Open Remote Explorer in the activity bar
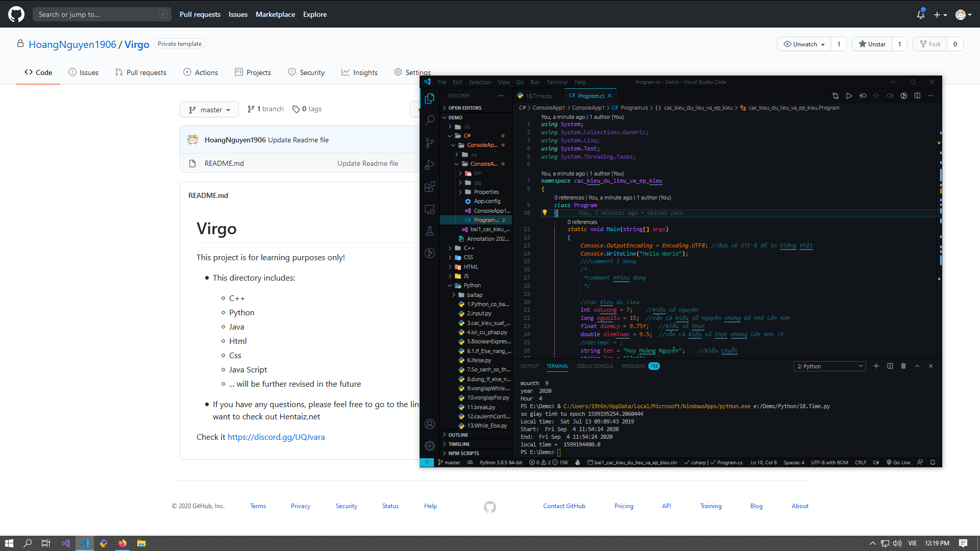 pyautogui.click(x=430, y=209)
